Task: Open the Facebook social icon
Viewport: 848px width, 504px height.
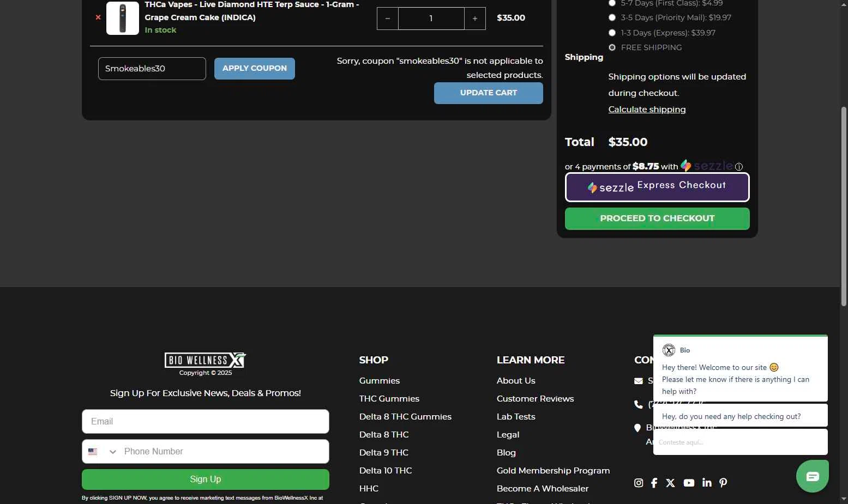Action: point(654,483)
